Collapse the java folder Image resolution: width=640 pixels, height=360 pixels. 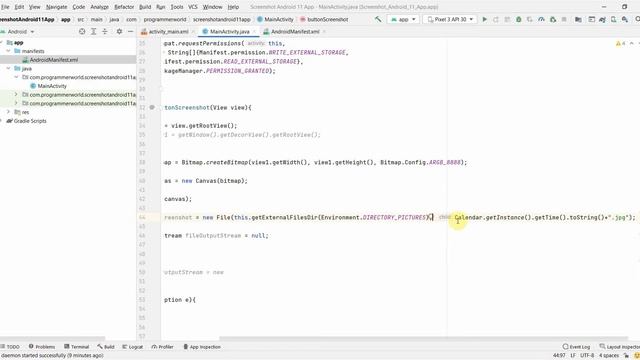9,69
